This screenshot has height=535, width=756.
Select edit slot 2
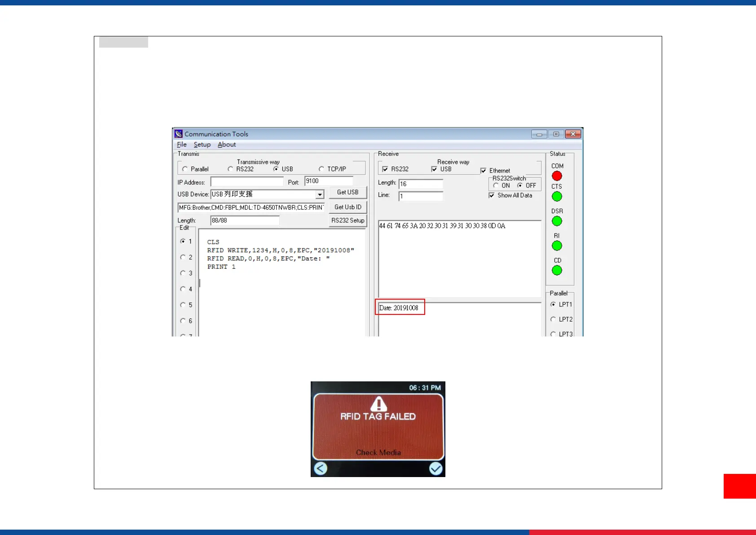[183, 257]
